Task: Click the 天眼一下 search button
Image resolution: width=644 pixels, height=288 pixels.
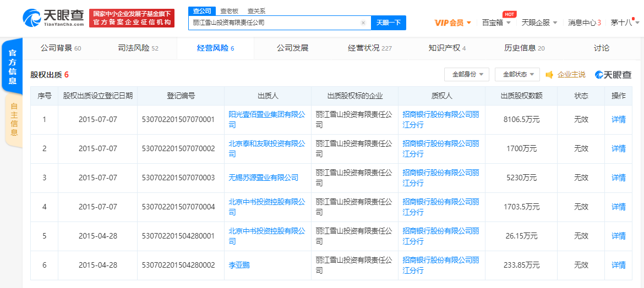Action: pyautogui.click(x=389, y=23)
